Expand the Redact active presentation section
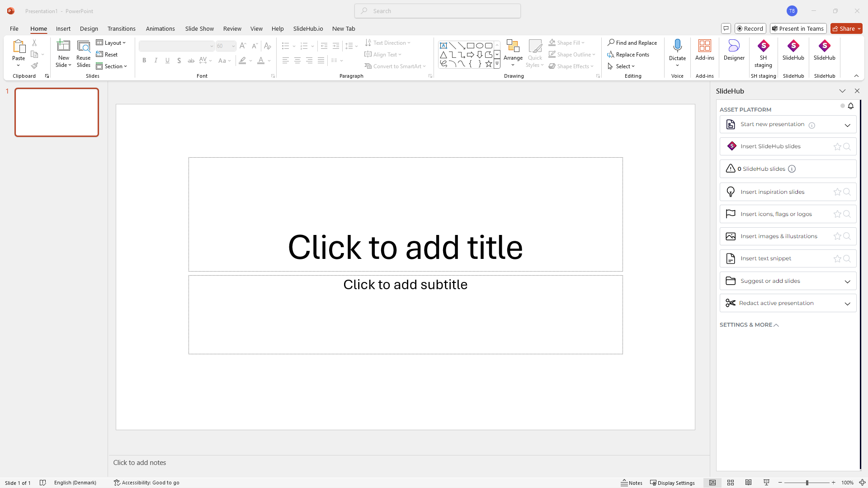Screen dimensions: 868x488 click(847, 304)
